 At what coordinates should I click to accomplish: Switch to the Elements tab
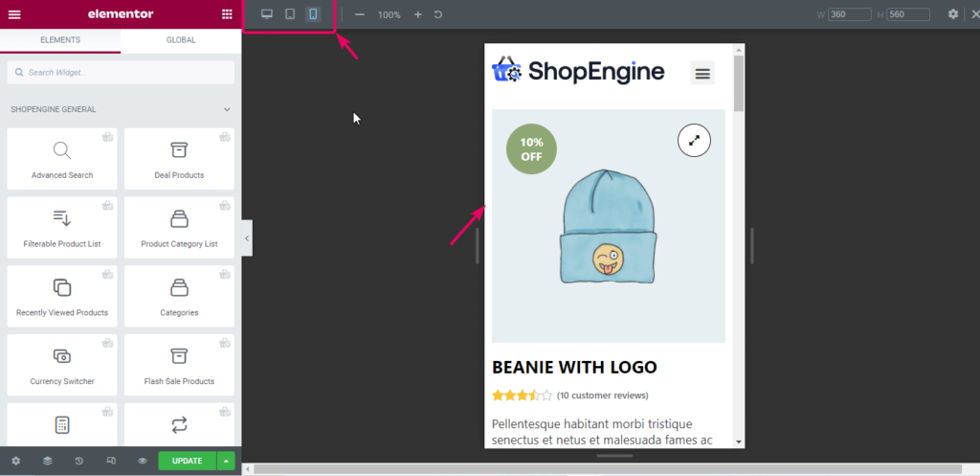(x=60, y=40)
